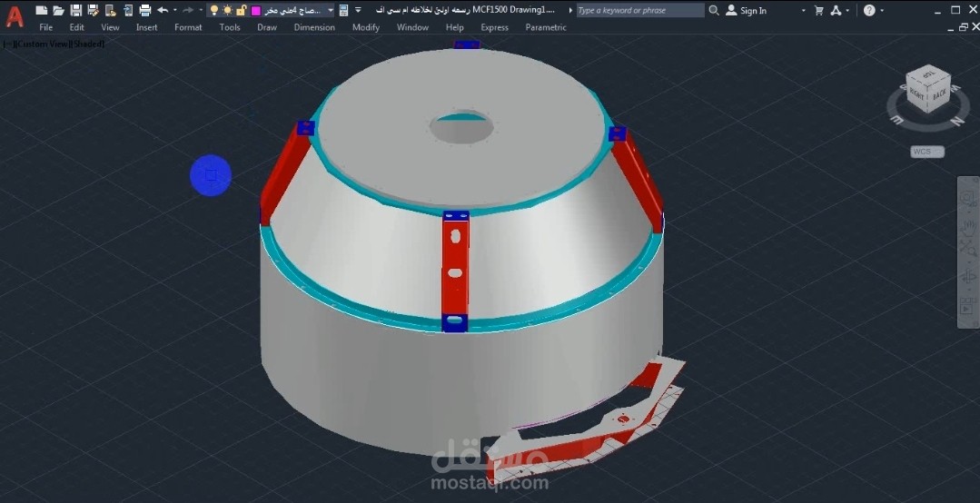Print the drawing with the Plot icon
Viewport: 980px width, 503px height.
tap(145, 10)
